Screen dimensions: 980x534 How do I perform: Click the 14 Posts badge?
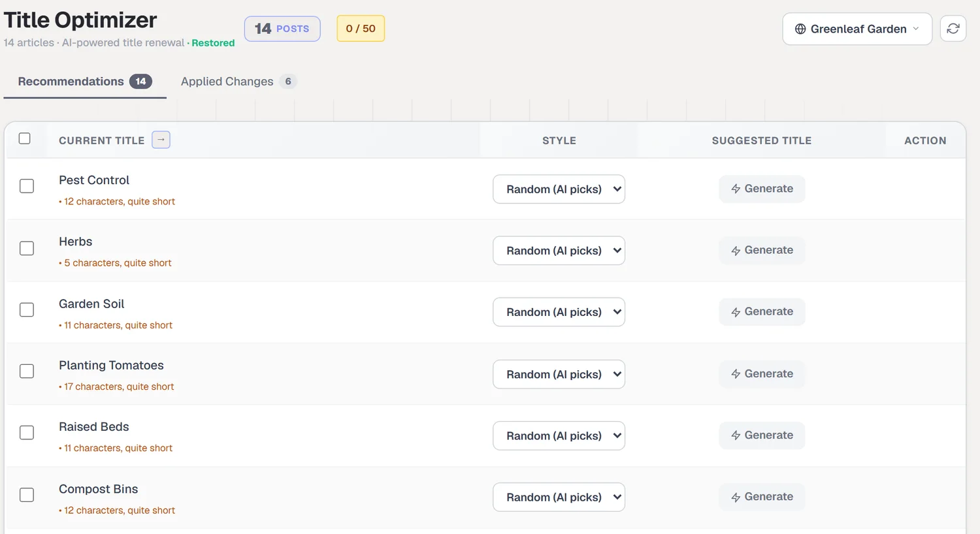[x=282, y=29]
